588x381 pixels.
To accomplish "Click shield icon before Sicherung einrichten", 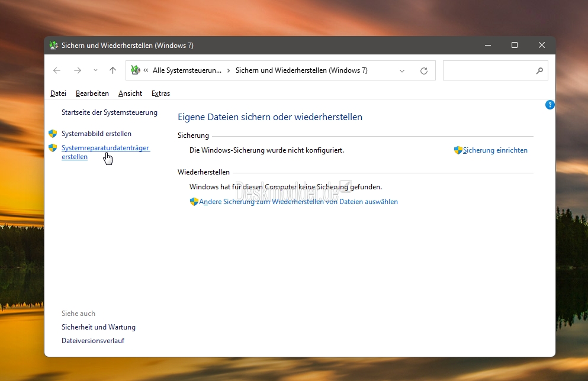I will (x=458, y=150).
